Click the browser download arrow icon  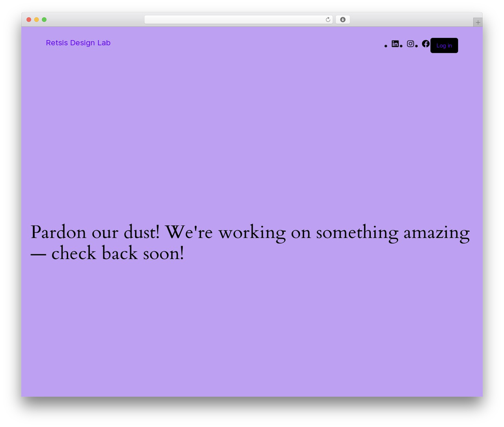point(343,20)
